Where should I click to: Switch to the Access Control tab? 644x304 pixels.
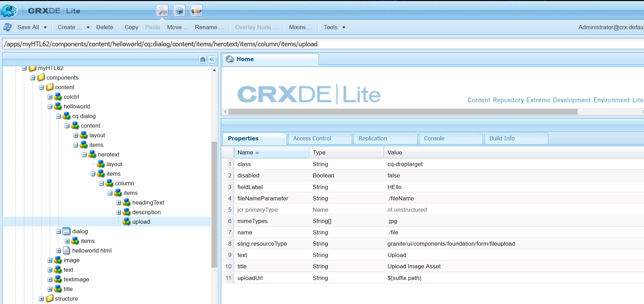pyautogui.click(x=320, y=139)
